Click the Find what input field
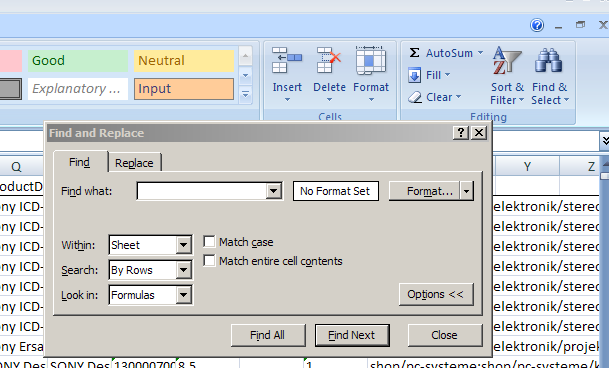The height and width of the screenshot is (368, 609). coord(202,191)
